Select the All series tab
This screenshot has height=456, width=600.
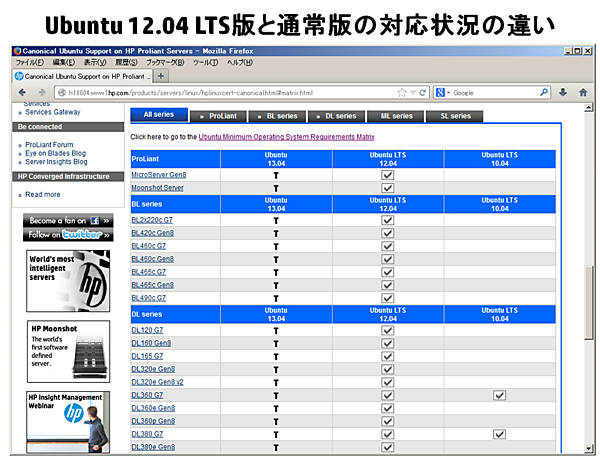159,115
